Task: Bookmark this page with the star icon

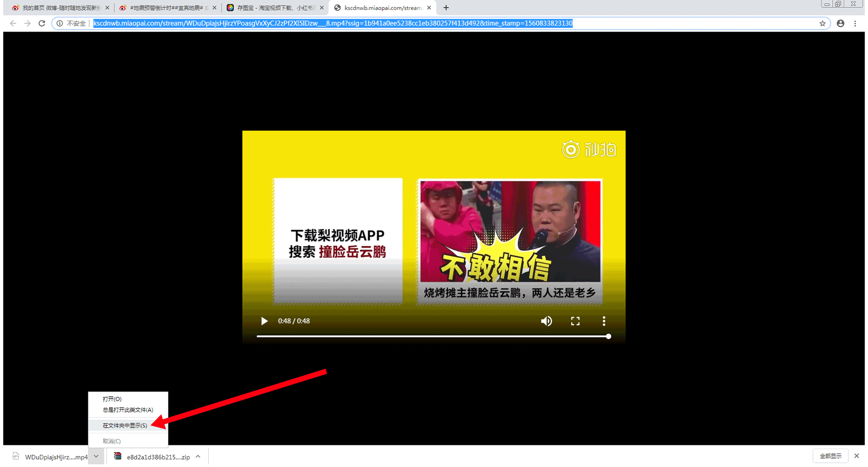Action: click(x=822, y=23)
